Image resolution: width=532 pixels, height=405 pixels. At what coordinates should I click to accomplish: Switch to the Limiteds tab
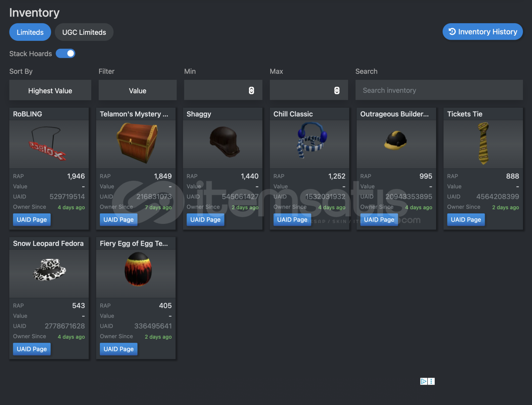click(30, 32)
